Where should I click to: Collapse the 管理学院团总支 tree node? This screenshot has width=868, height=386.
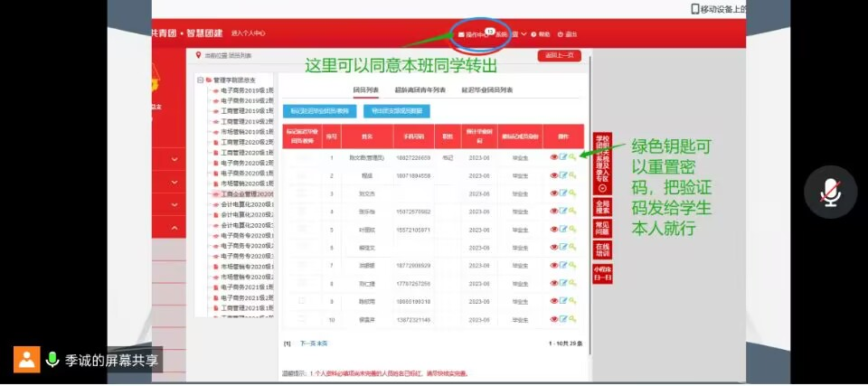point(199,80)
